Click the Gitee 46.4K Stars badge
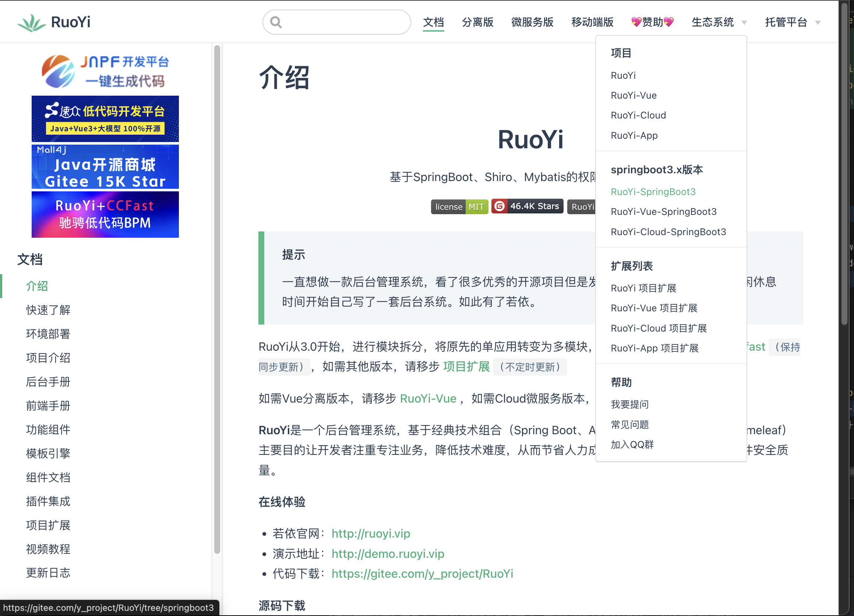Screen dimensions: 854x616 pos(527,206)
